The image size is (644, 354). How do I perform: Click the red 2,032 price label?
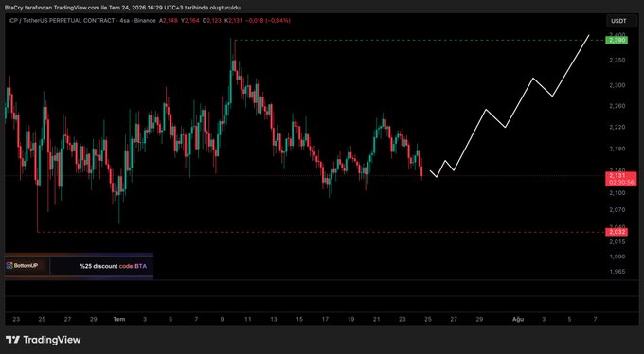click(617, 232)
